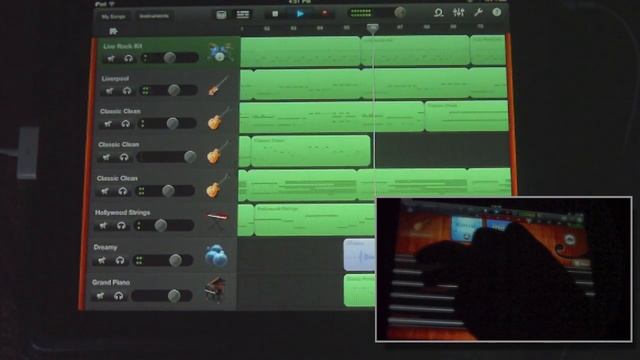Viewport: 640px width, 360px height.
Task: Select the first Liverpool track region
Action: [247, 85]
